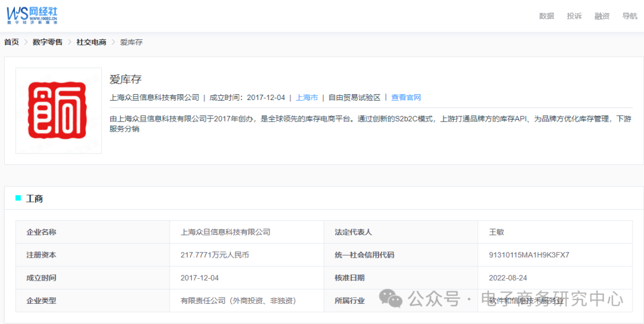Click the company description paragraph
This screenshot has height=324, width=644.
coord(369,124)
